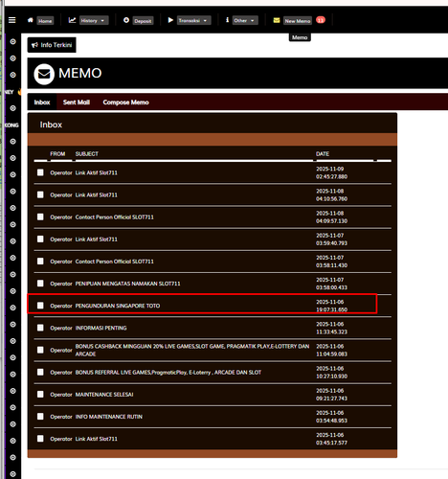448x479 pixels.
Task: Tick checkbox for Link Aktif memo at 04:10:56
Action: point(40,194)
